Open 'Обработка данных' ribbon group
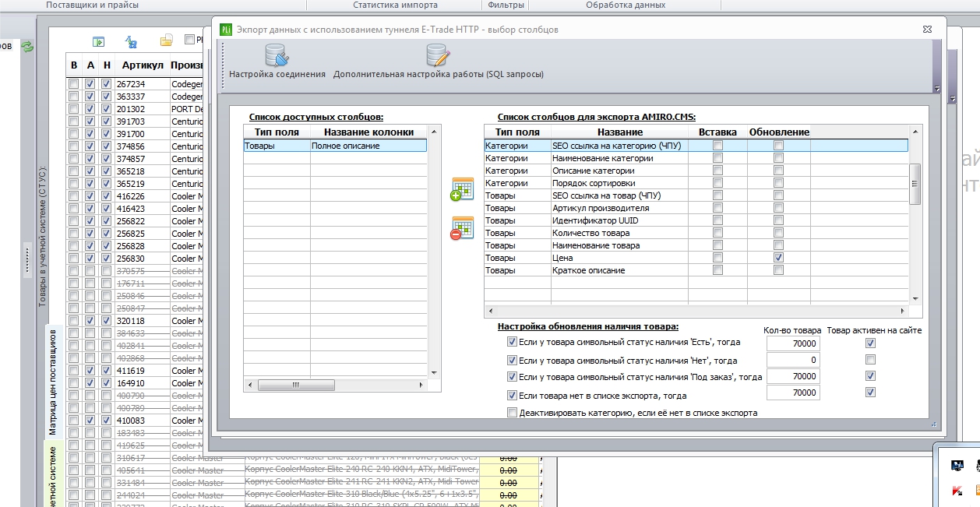Screen dimensions: 980x507 626,5
